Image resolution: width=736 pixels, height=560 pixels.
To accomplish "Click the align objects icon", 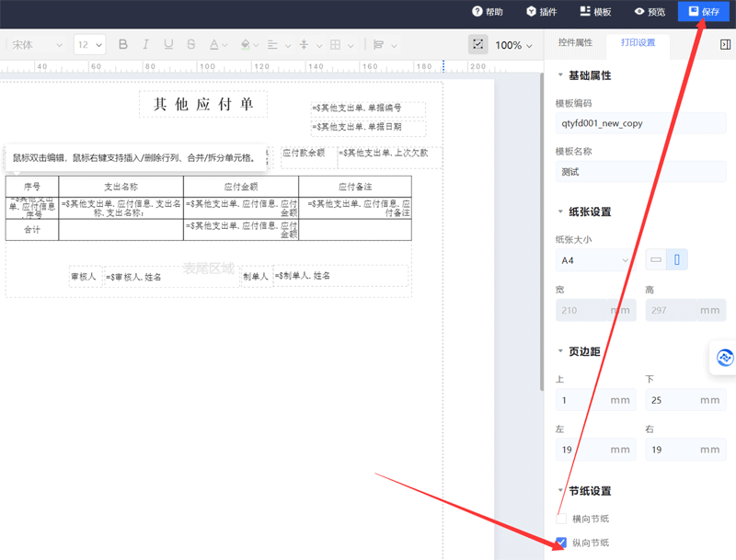I will 378,45.
